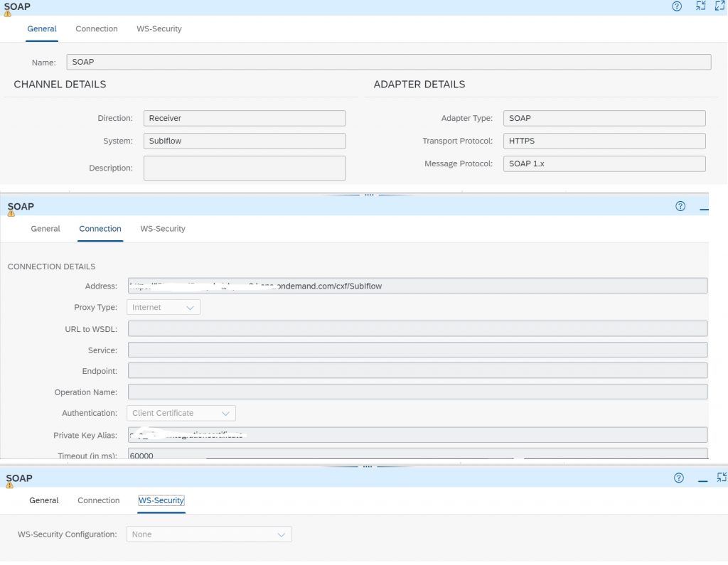This screenshot has height=565, width=728.
Task: Click the "Proxy Type:" label
Action: (x=96, y=307)
